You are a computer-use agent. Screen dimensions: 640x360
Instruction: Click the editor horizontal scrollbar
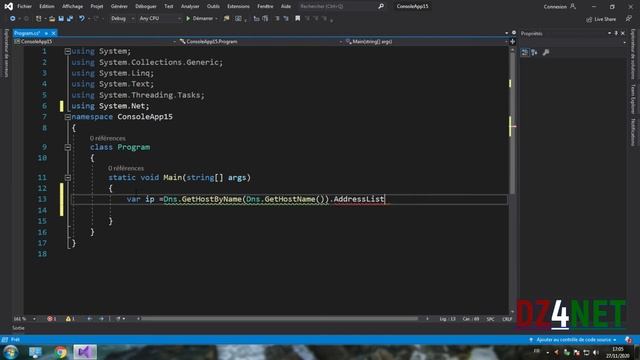coord(280,319)
